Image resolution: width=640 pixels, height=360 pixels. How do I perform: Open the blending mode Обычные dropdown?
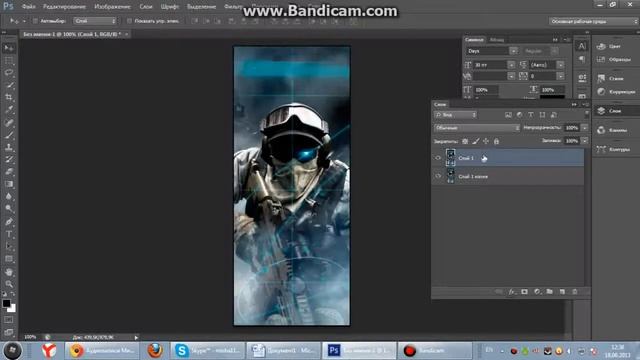477,128
